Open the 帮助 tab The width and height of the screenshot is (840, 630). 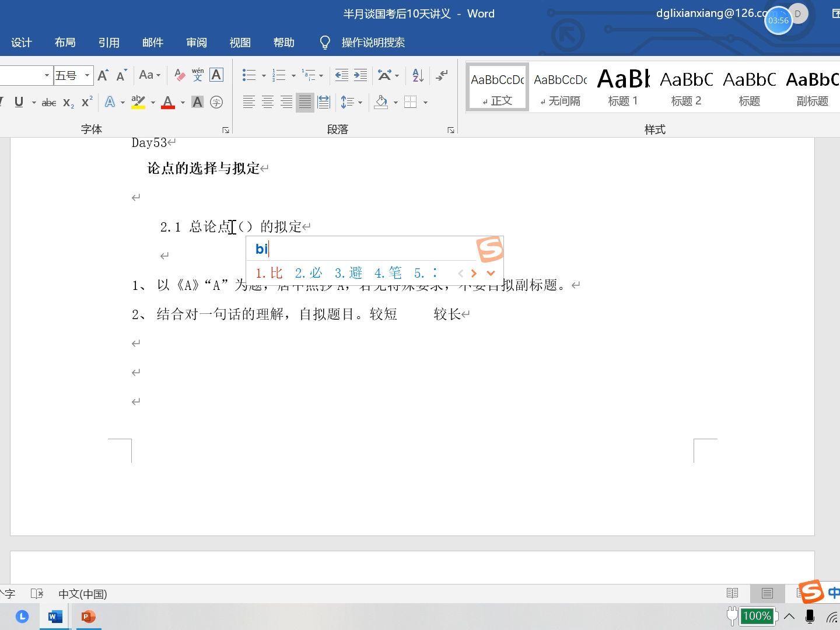(284, 43)
